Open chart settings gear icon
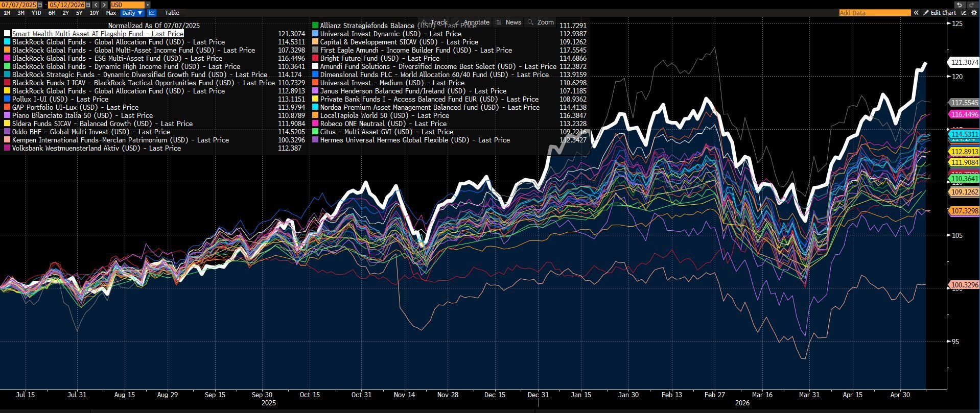 point(974,13)
